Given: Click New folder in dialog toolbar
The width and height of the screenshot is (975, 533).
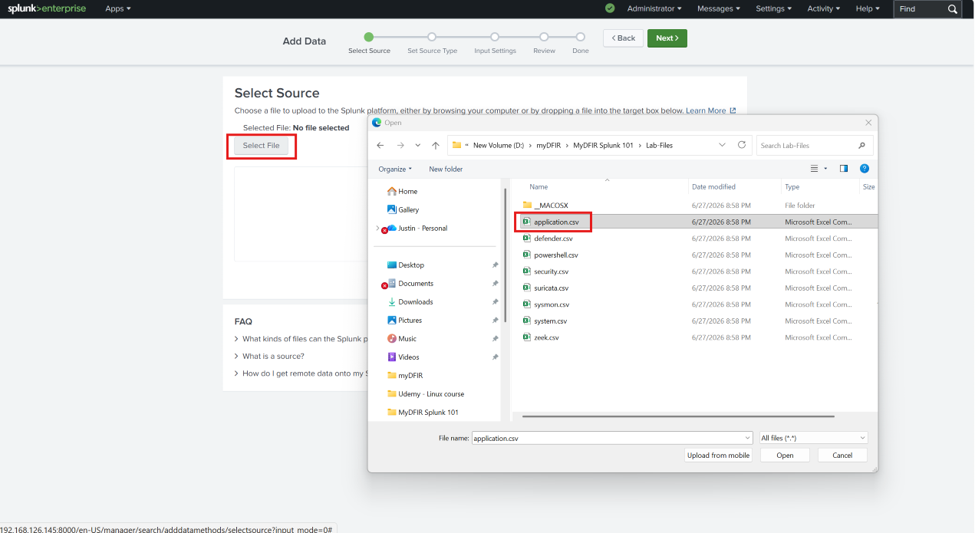Looking at the screenshot, I should 446,169.
